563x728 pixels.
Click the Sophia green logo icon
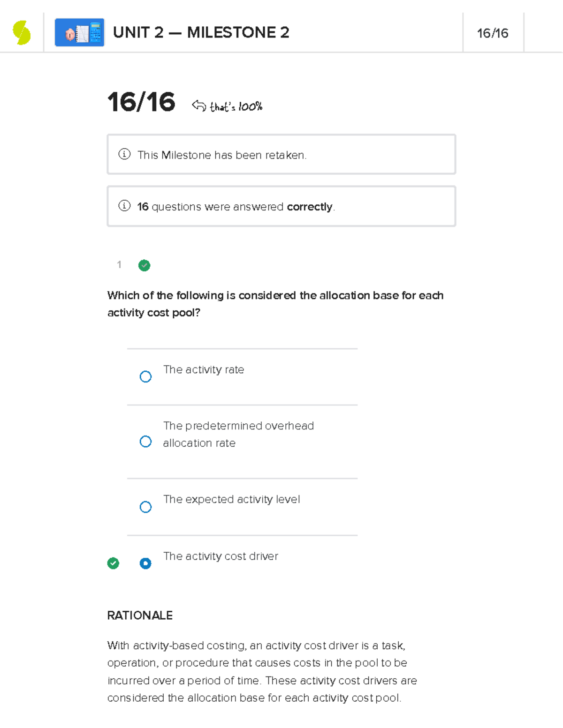coord(22,33)
